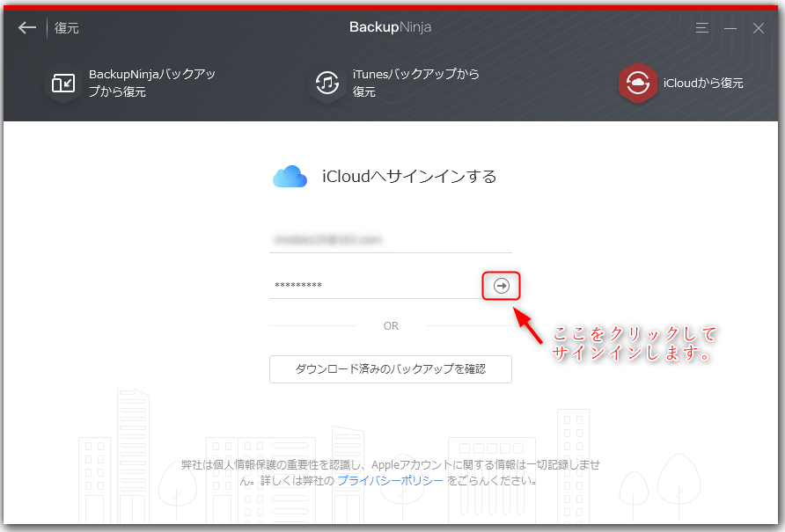Image resolution: width=785 pixels, height=532 pixels.
Task: Click the OR separator text
Action: point(391,326)
